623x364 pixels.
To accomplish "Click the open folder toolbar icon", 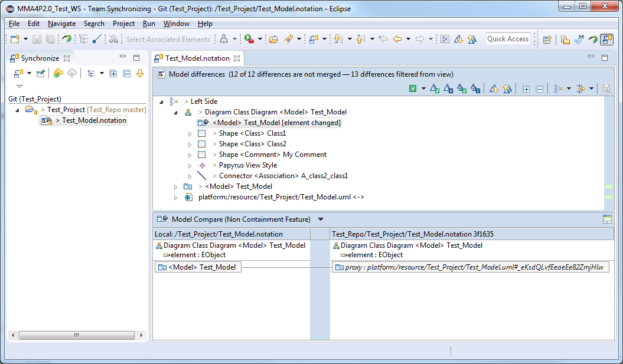I will click(x=273, y=39).
